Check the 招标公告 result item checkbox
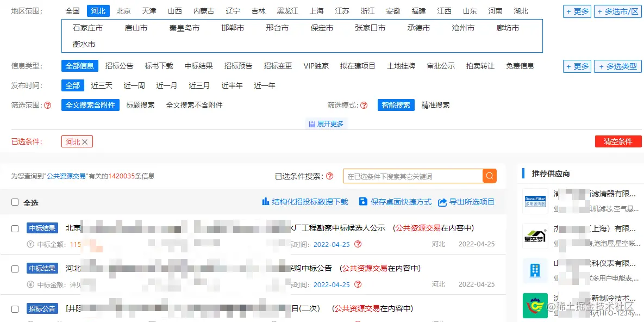 point(15,308)
